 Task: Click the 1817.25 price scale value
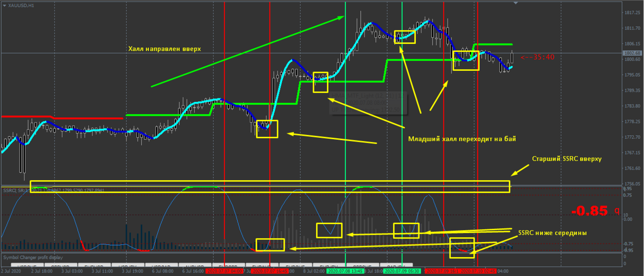coord(632,12)
